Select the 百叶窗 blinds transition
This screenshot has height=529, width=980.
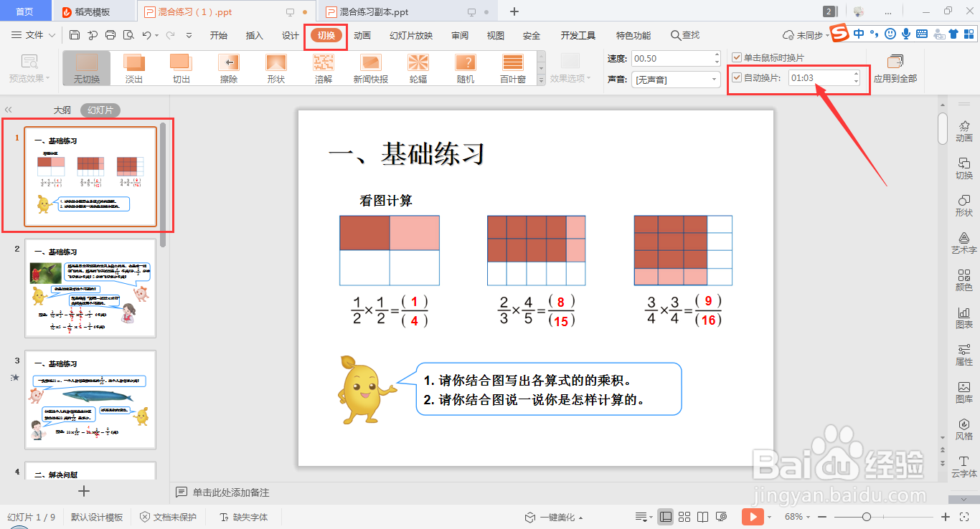513,69
